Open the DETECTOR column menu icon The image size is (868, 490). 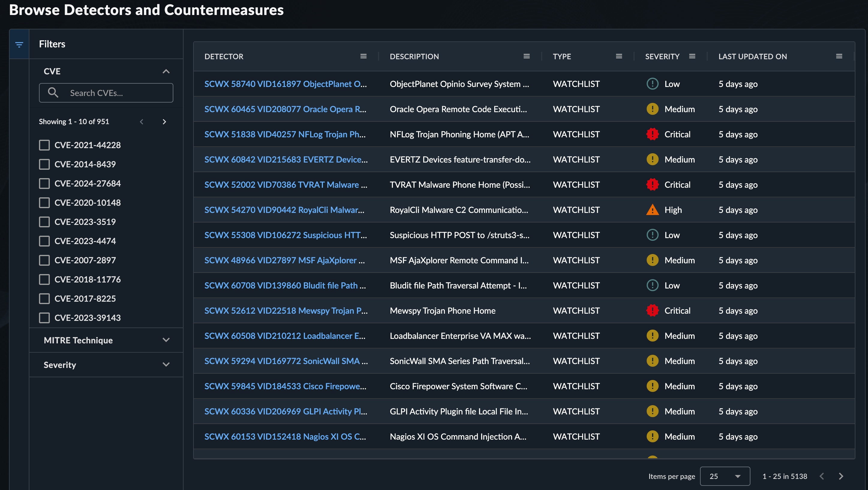363,56
